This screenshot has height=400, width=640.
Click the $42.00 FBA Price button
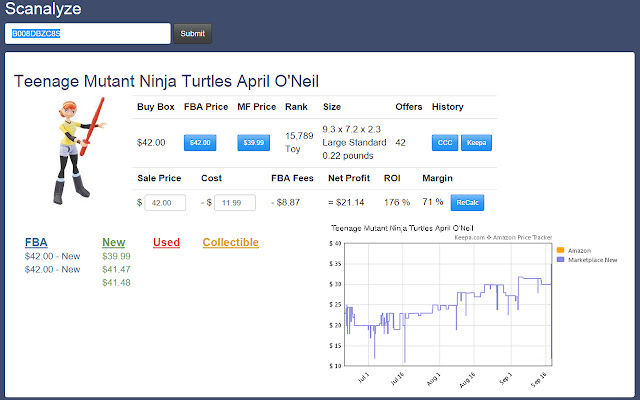[200, 143]
